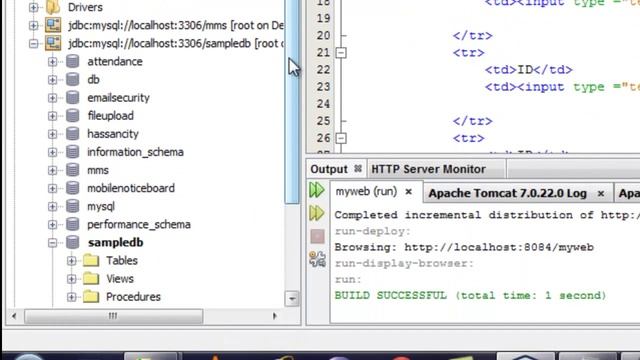Click the Views folder icon
Image resolution: width=640 pixels, height=360 pixels.
click(91, 279)
